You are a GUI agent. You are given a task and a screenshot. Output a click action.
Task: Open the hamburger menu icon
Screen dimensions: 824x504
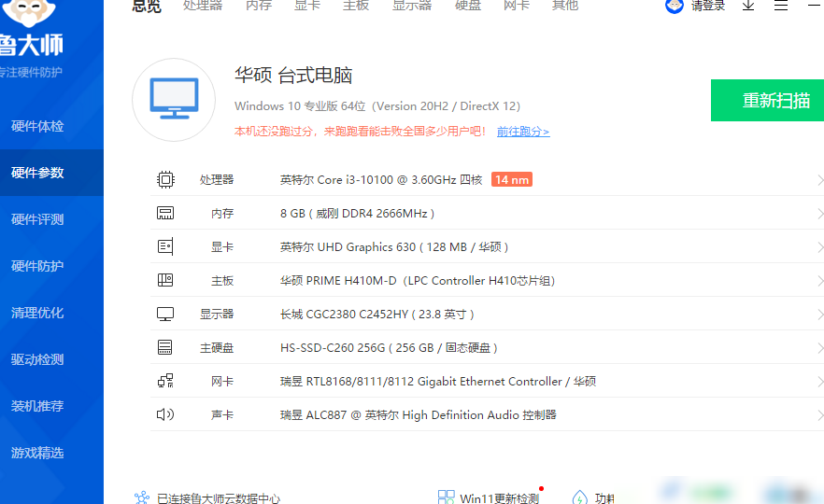[x=781, y=6]
